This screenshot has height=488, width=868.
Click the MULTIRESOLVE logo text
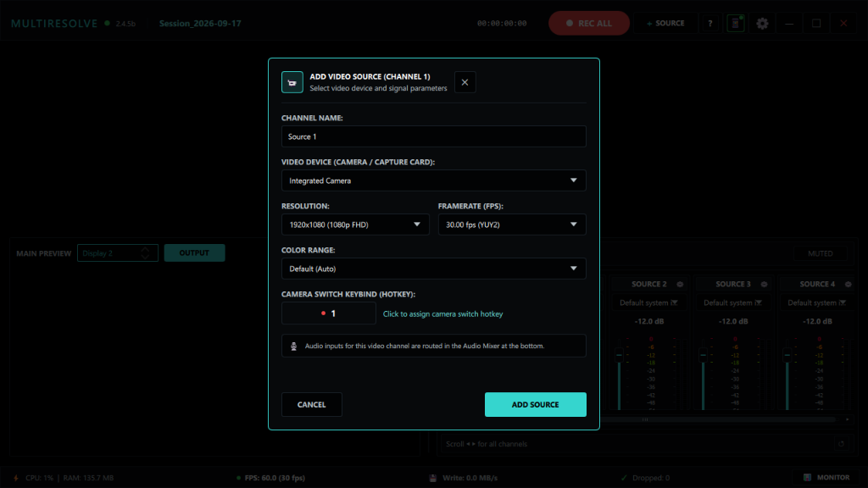tap(54, 23)
